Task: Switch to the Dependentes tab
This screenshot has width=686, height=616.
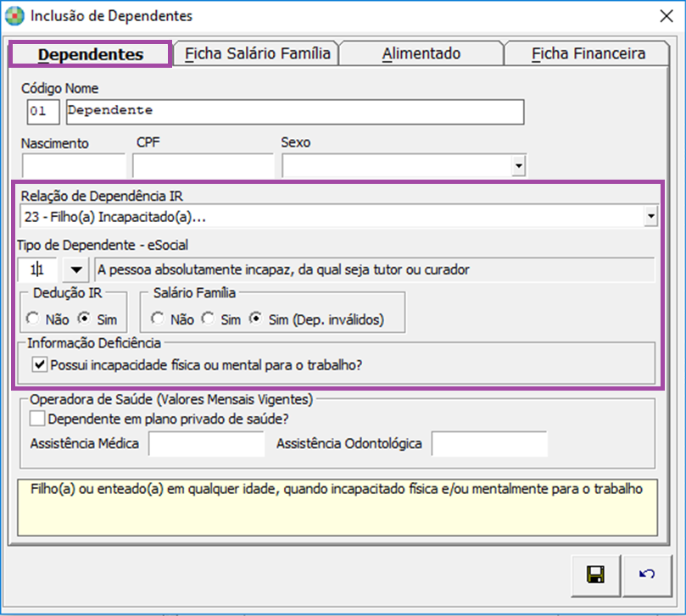Action: tap(91, 54)
